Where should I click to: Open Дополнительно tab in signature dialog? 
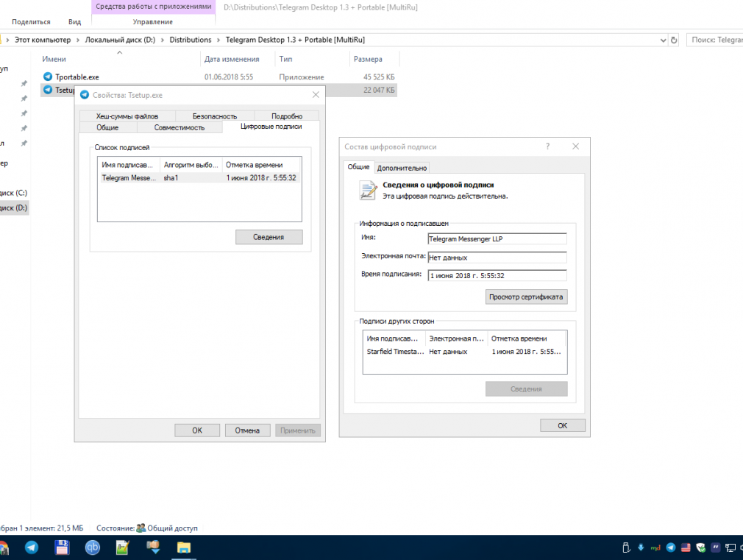pos(402,168)
